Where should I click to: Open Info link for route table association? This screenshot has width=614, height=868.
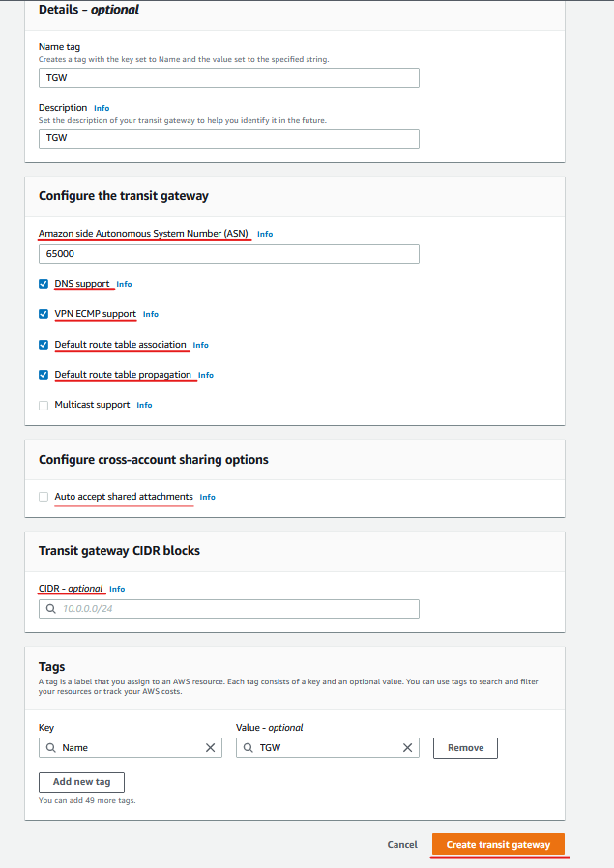200,345
